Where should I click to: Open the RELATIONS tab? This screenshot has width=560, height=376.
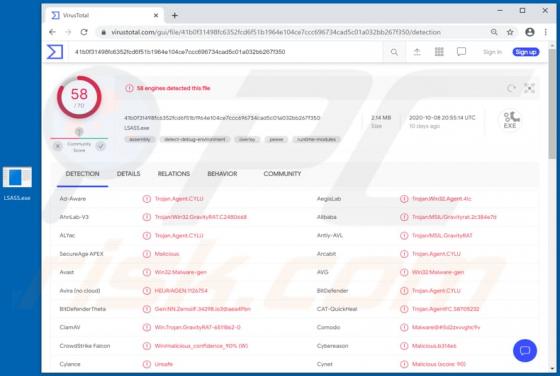[x=174, y=174]
